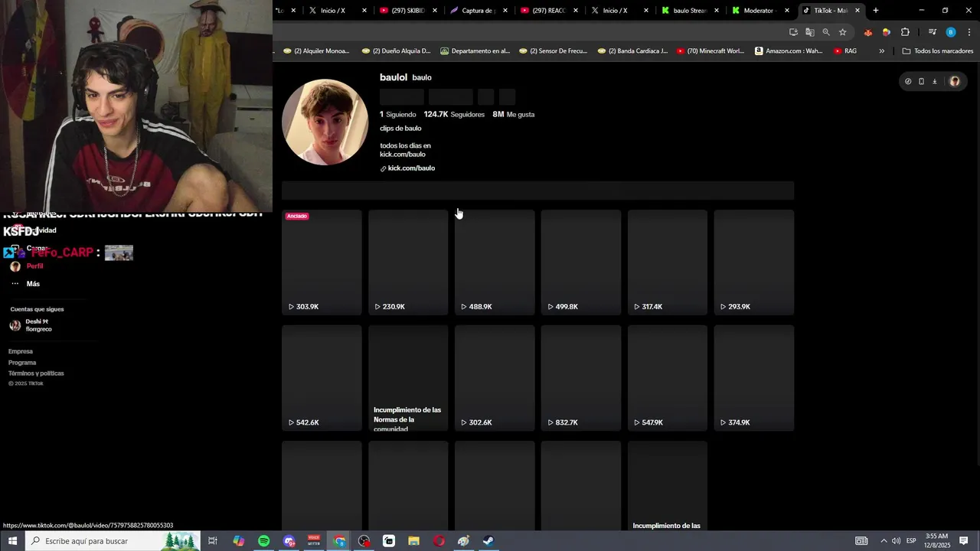This screenshot has height=551, width=980.
Task: Open Steam from the taskbar
Action: coord(488,541)
